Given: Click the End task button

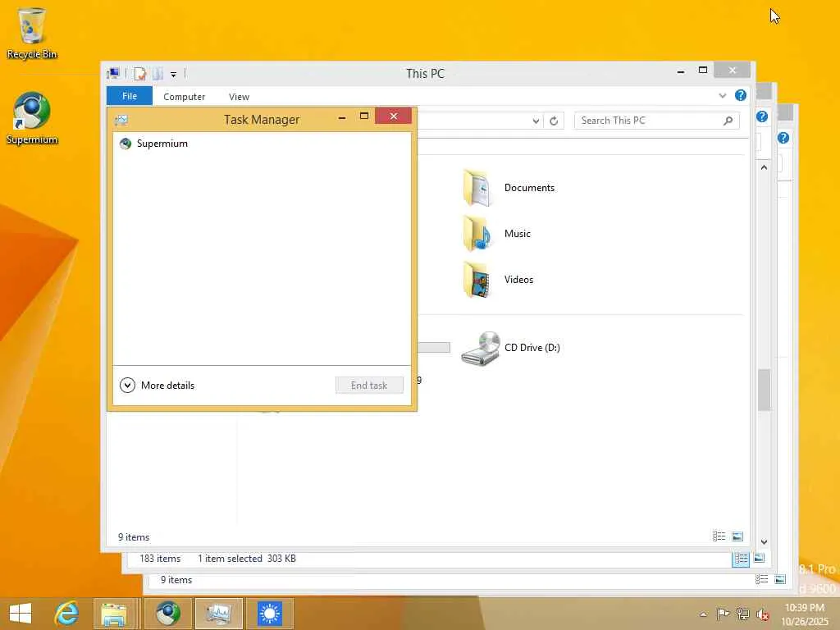Looking at the screenshot, I should (x=369, y=386).
